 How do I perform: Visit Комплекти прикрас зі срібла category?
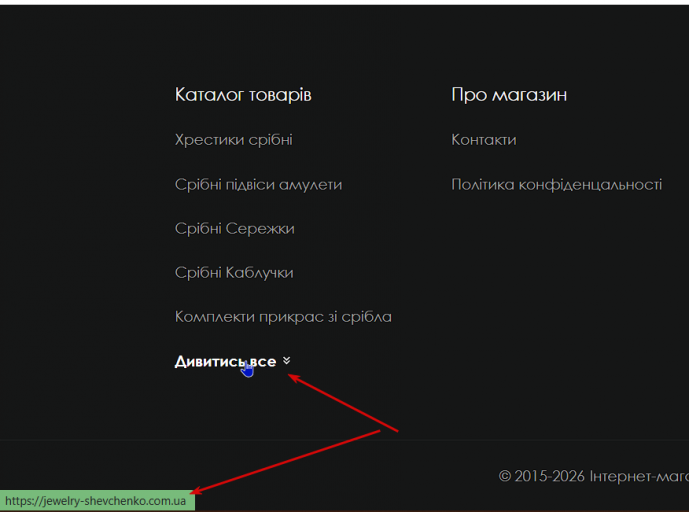pyautogui.click(x=283, y=317)
